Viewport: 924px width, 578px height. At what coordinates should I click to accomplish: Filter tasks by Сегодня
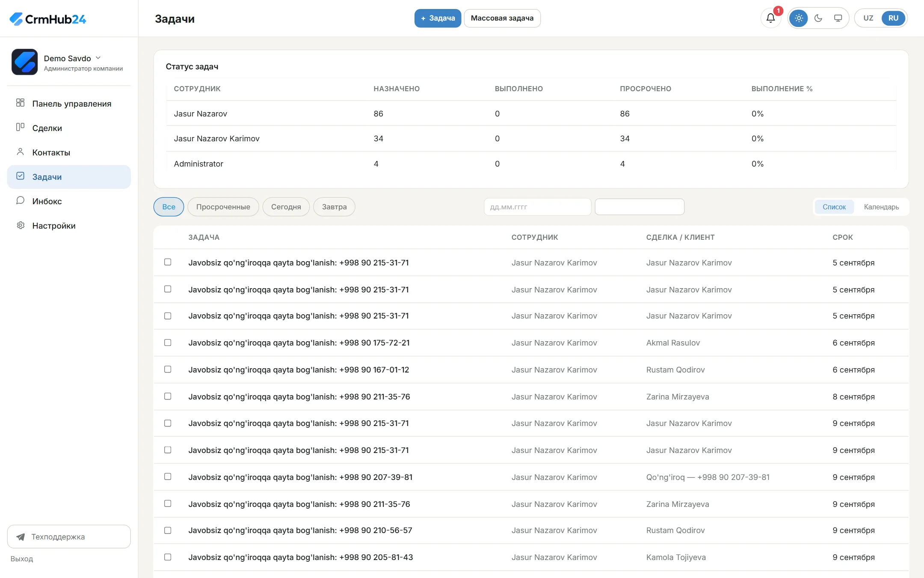pos(286,207)
